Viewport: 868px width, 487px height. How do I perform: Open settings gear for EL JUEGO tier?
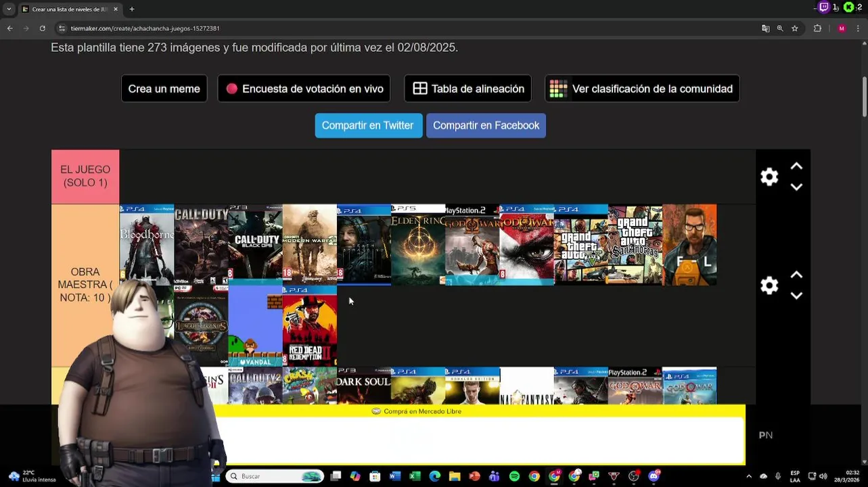(x=769, y=177)
